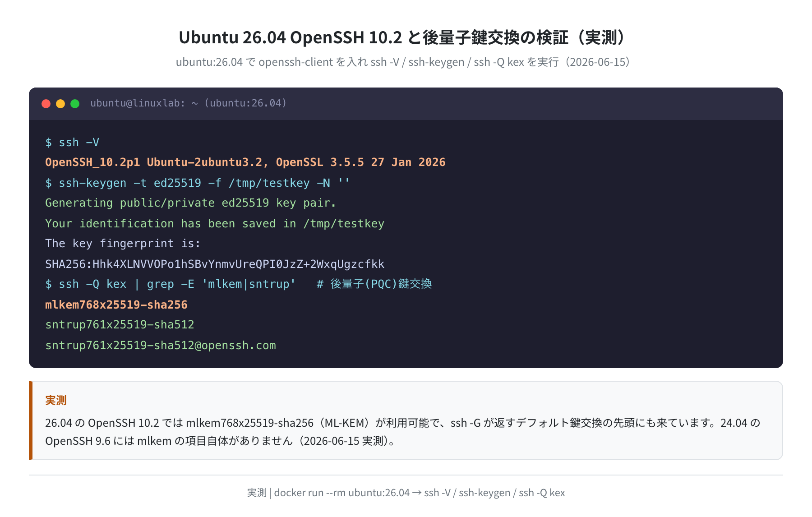Select the command line '$ ssh -V'

click(x=72, y=143)
